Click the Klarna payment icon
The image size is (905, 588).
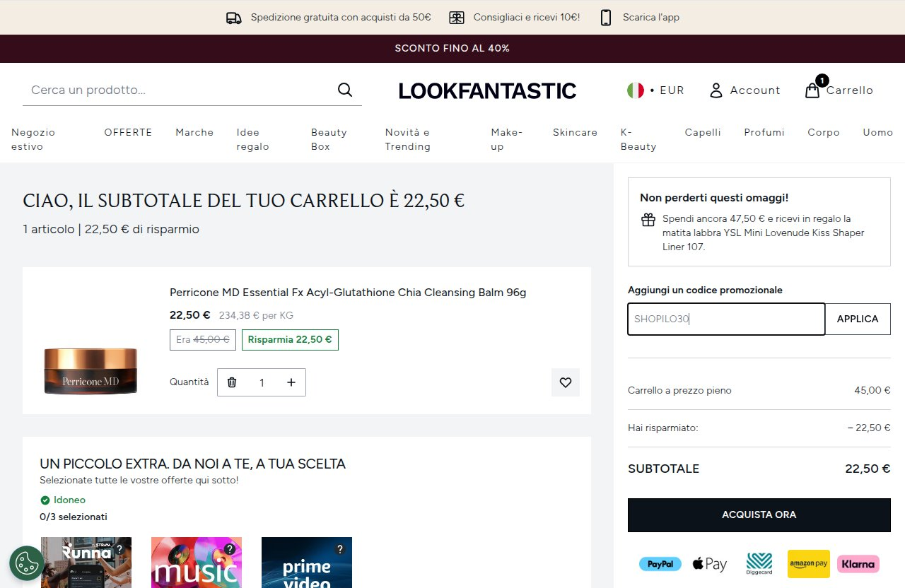click(x=858, y=564)
